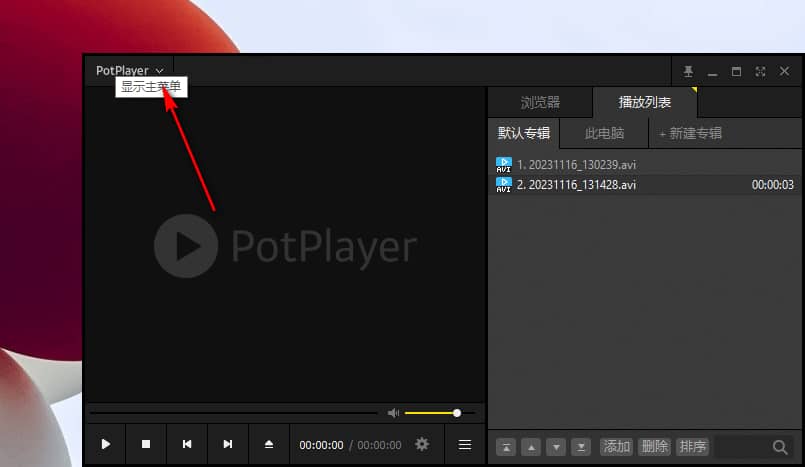805x467 pixels.
Task: Click the current time 00:00:00 display
Action: [321, 445]
